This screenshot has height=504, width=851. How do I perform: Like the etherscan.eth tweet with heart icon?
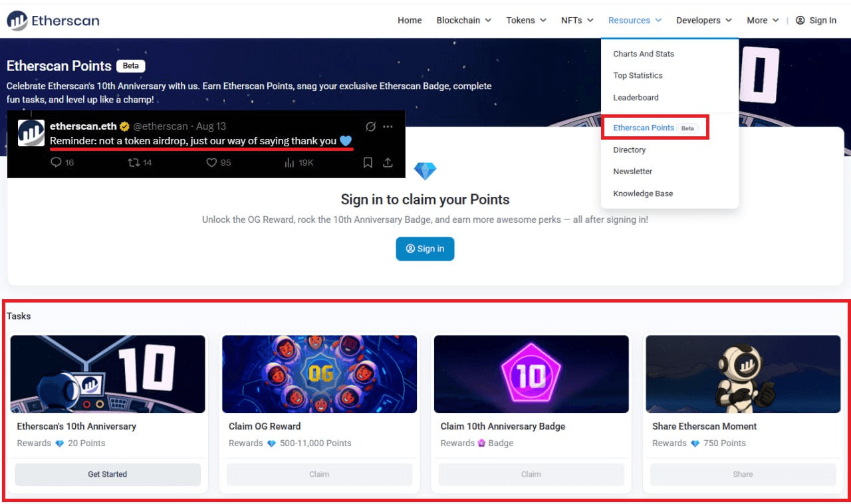click(x=211, y=162)
